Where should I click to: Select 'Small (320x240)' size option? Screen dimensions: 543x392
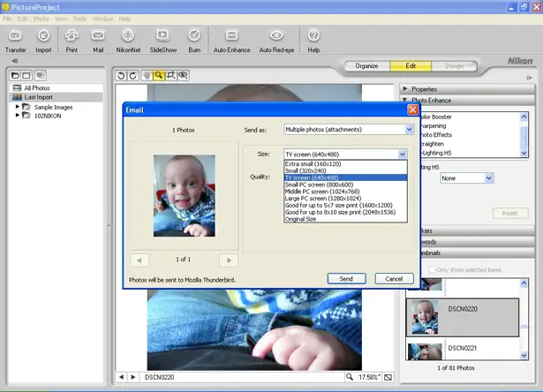click(x=345, y=170)
